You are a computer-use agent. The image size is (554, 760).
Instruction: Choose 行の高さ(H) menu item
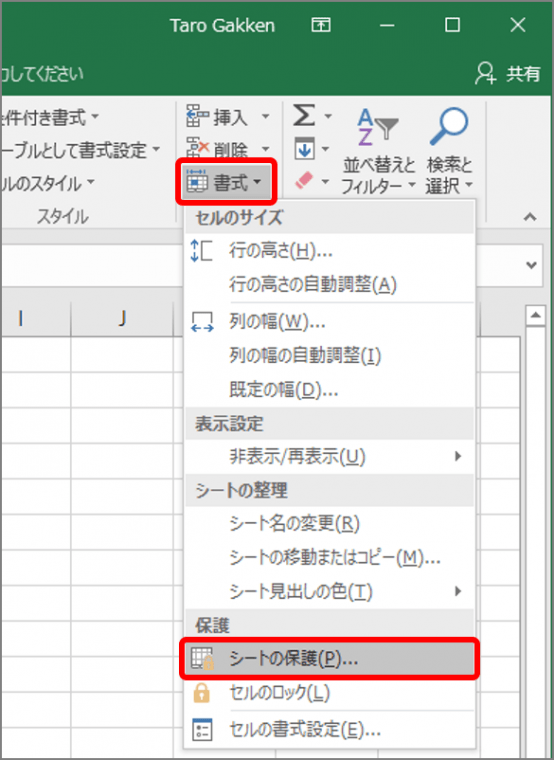(330, 251)
